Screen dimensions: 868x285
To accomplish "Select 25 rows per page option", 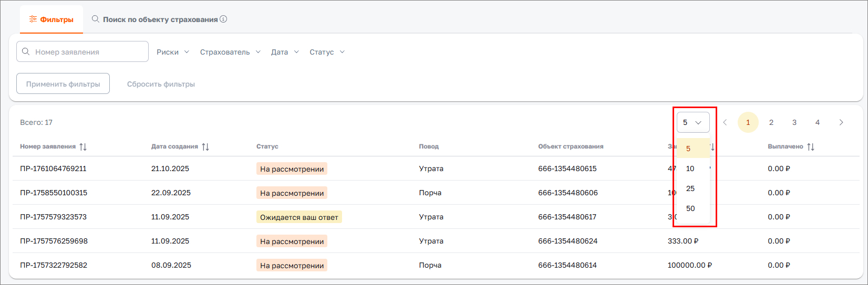I will point(690,188).
